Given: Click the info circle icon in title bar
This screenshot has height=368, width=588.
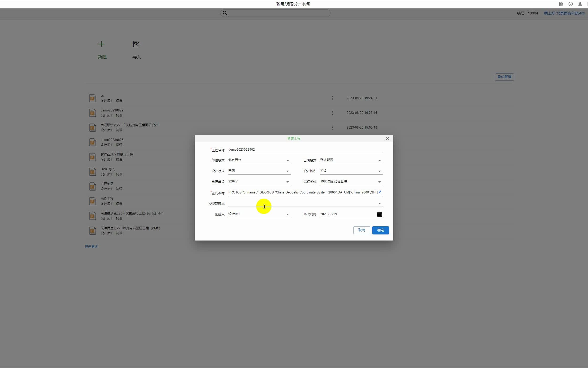Looking at the screenshot, I should pos(570,4).
